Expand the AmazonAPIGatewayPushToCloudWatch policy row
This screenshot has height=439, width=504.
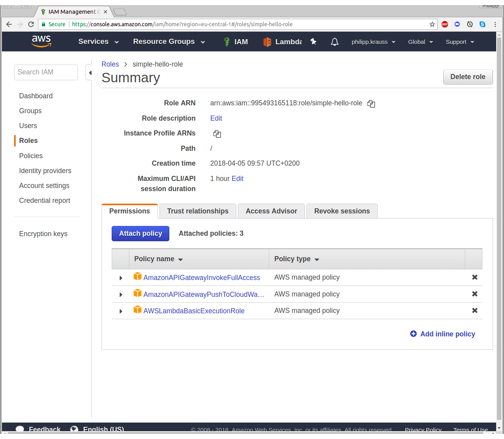(121, 294)
